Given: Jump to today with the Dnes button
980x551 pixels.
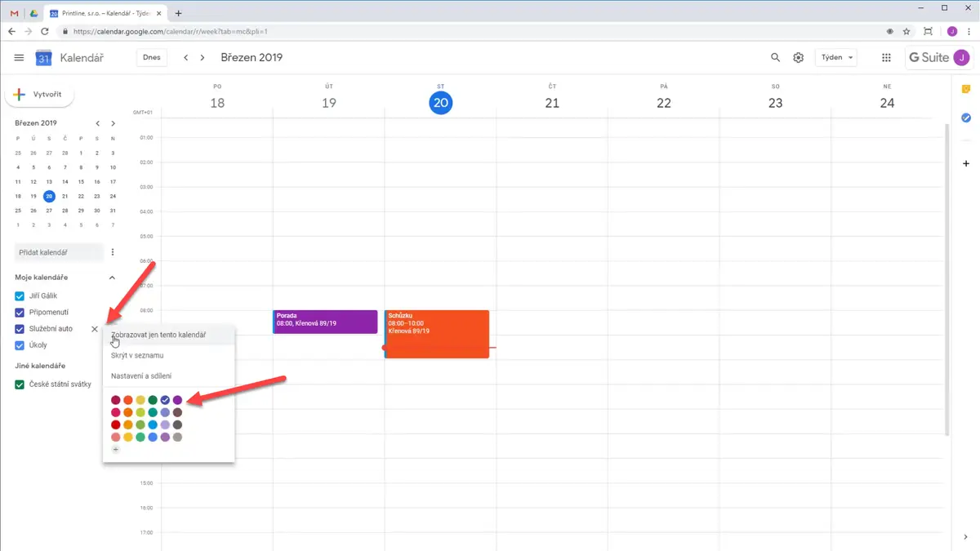Looking at the screenshot, I should click(x=152, y=58).
